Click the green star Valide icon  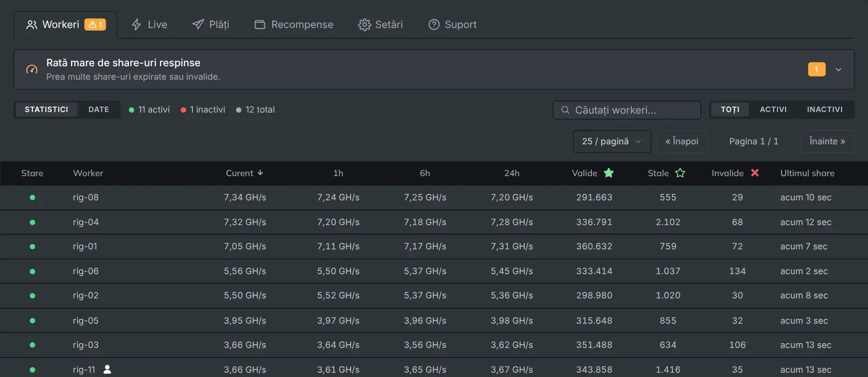coord(609,173)
